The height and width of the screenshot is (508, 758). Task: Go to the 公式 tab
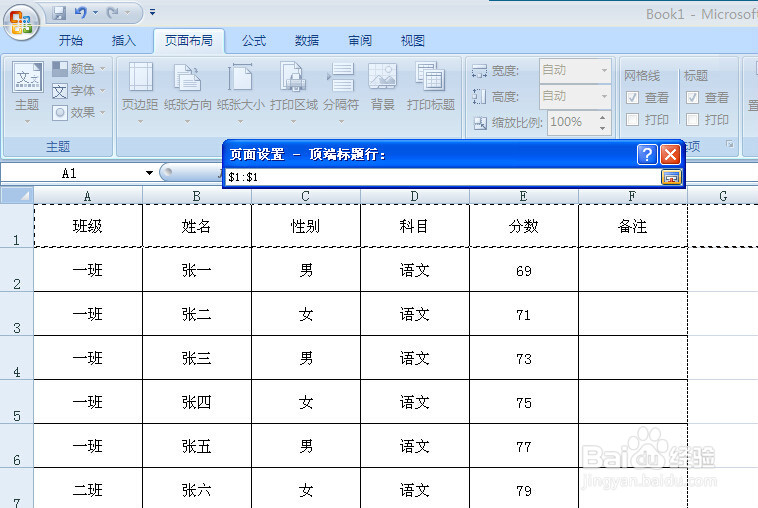[254, 41]
